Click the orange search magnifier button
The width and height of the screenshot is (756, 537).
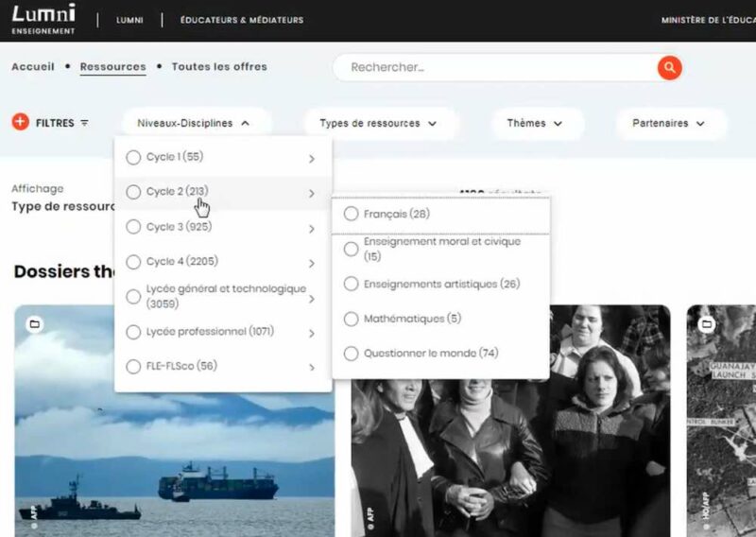[x=669, y=67]
